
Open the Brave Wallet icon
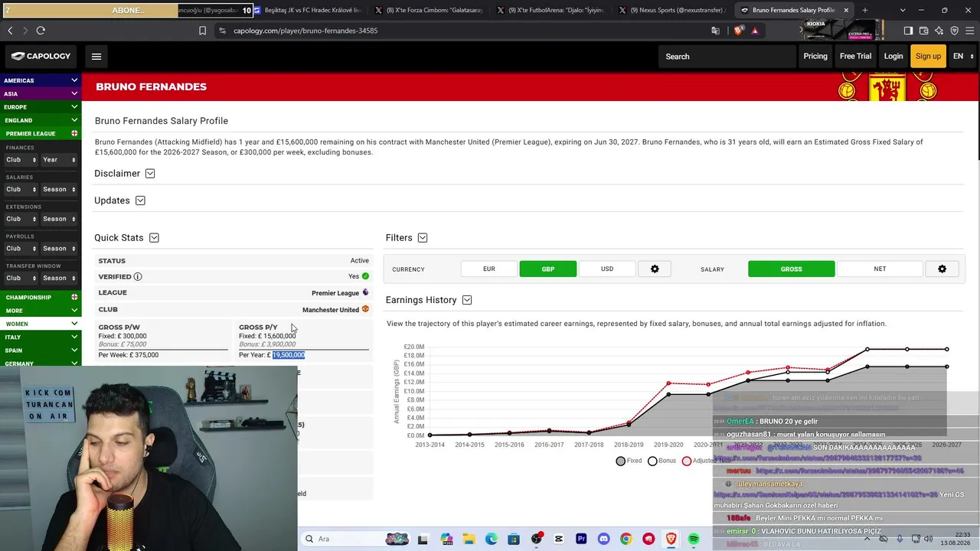923,31
